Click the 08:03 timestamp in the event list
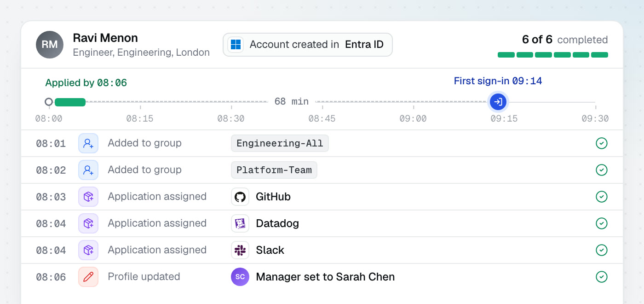Image resolution: width=644 pixels, height=304 pixels. 51,197
